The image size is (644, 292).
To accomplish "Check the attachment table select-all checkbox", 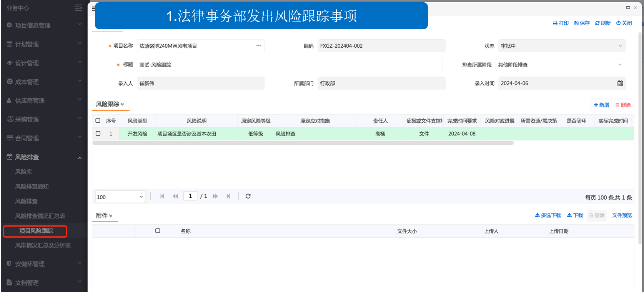I will click(x=158, y=231).
